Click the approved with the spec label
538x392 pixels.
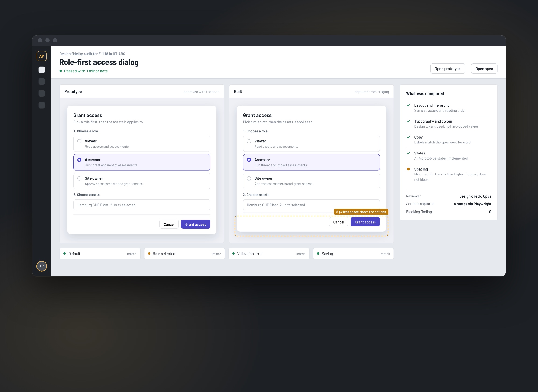click(x=201, y=92)
